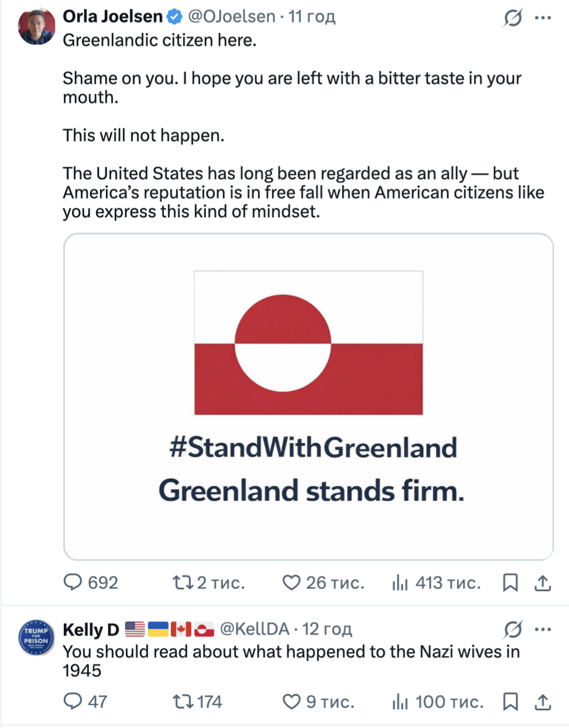
Task: Share Kelly D's tweet
Action: point(543,701)
